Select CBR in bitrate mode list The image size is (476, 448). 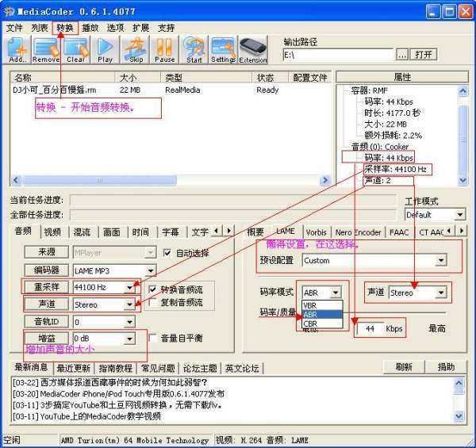tap(322, 324)
